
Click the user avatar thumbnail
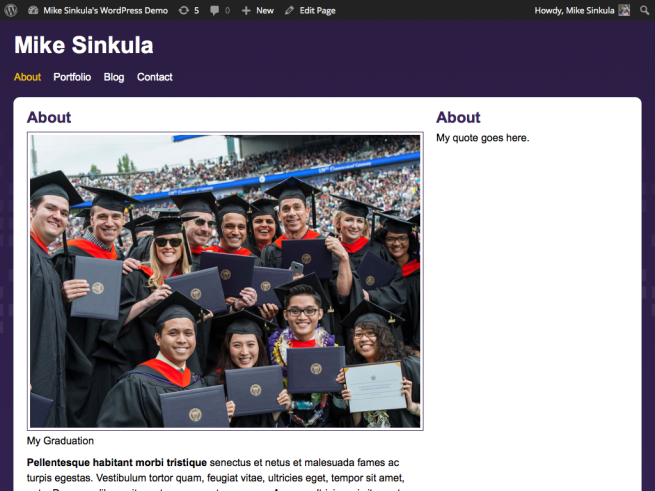[624, 10]
